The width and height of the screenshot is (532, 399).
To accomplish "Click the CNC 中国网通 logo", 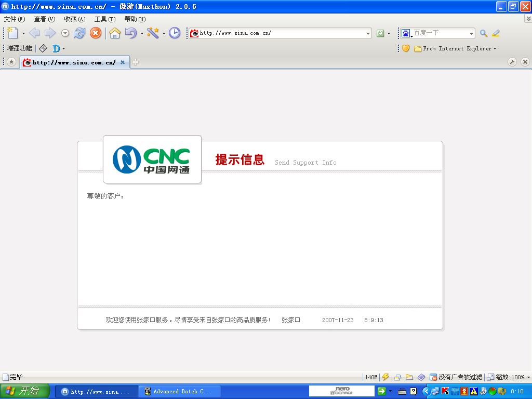I will pyautogui.click(x=151, y=159).
